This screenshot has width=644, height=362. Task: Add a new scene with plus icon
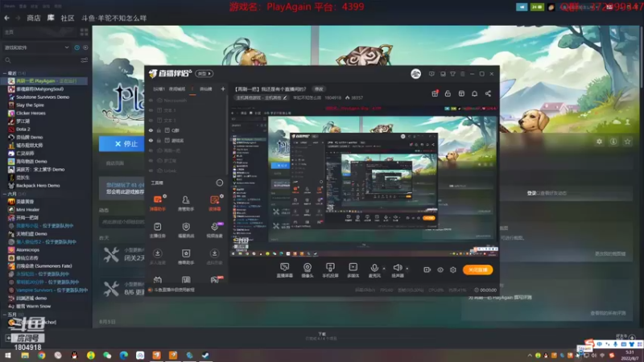point(223,88)
